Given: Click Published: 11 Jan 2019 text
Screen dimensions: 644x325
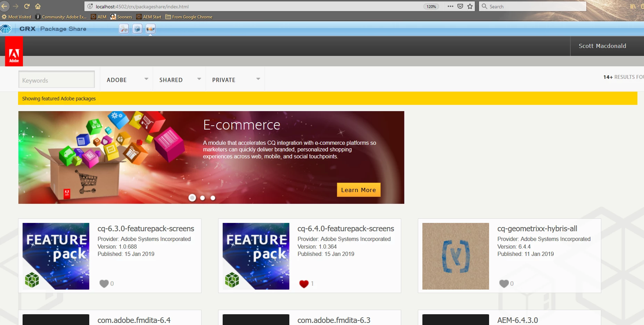Looking at the screenshot, I should [526, 254].
